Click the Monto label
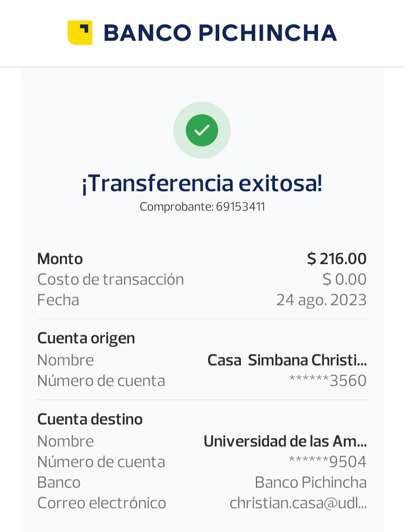404x532 pixels. click(60, 259)
